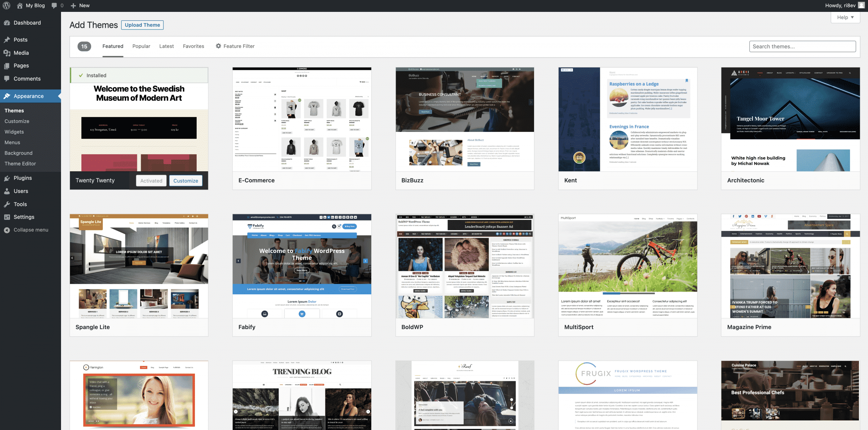Switch to the Favorites tab

[193, 46]
